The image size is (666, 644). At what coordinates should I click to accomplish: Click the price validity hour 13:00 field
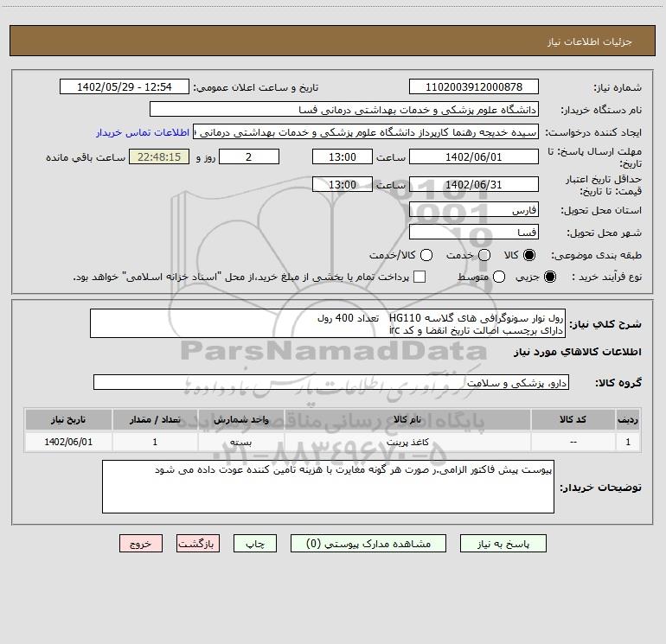[343, 184]
